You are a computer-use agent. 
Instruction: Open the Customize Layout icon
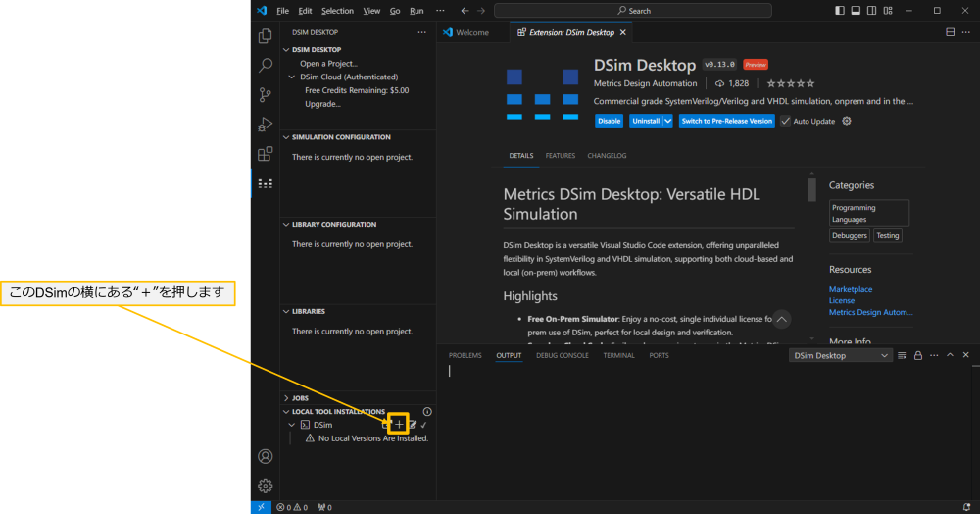tap(888, 11)
